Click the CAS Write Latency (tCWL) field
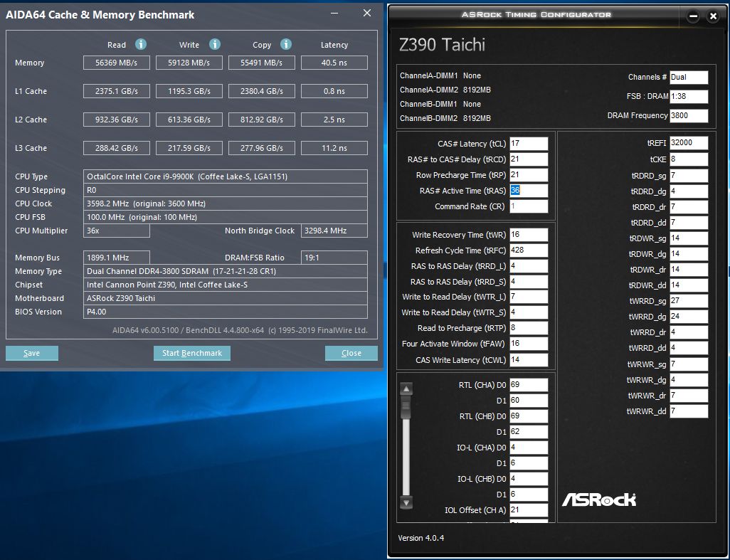 click(529, 360)
